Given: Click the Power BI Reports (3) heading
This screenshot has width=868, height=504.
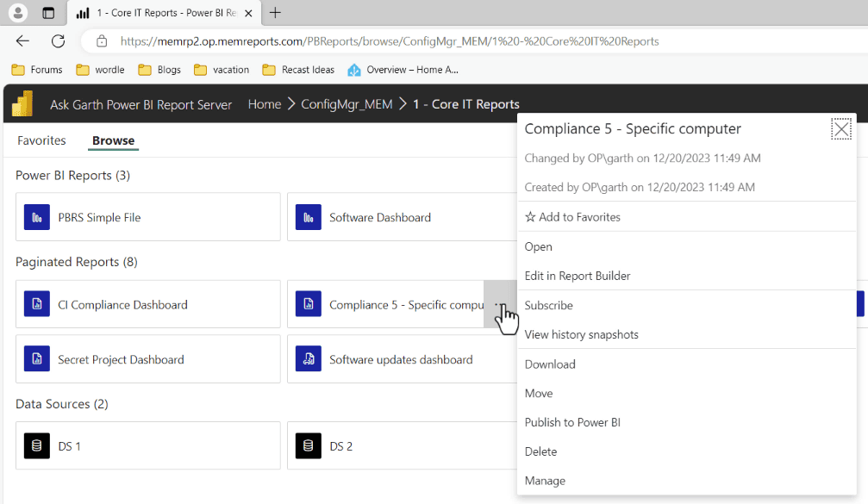Looking at the screenshot, I should (72, 176).
